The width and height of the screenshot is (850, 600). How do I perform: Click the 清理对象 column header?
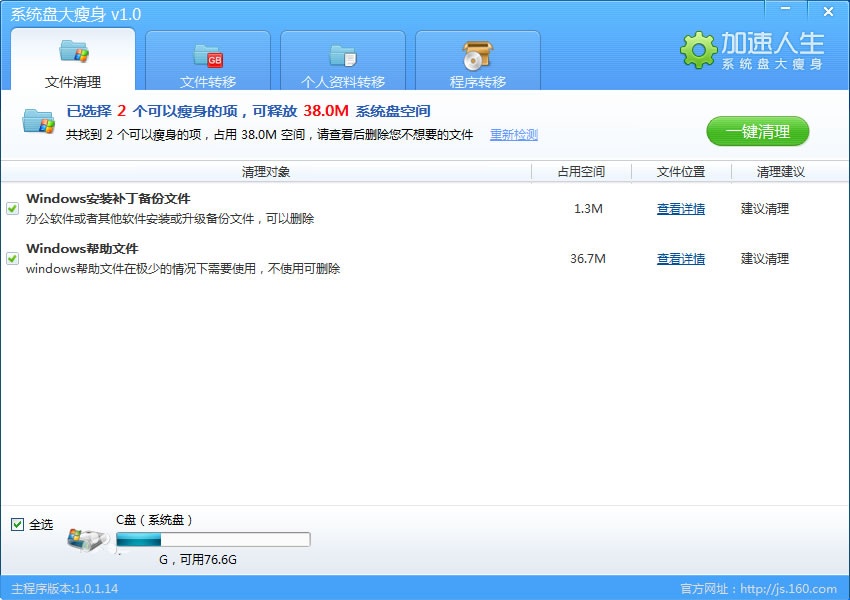coord(266,172)
